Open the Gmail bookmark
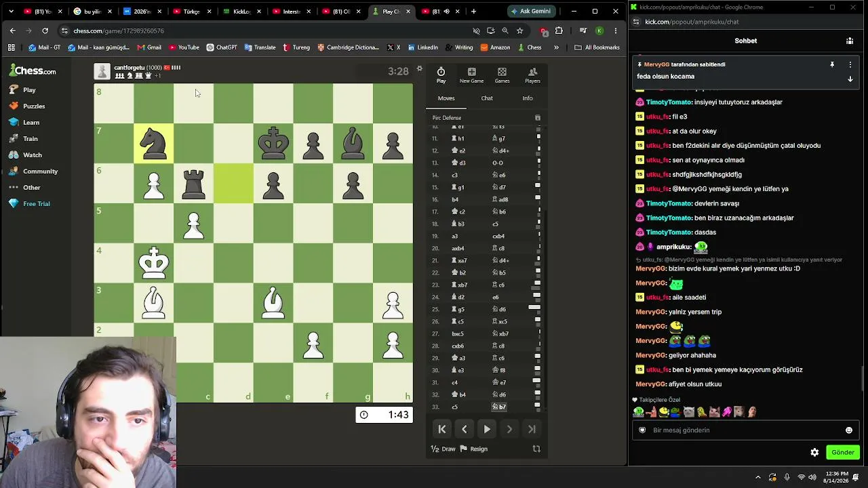 coord(149,47)
